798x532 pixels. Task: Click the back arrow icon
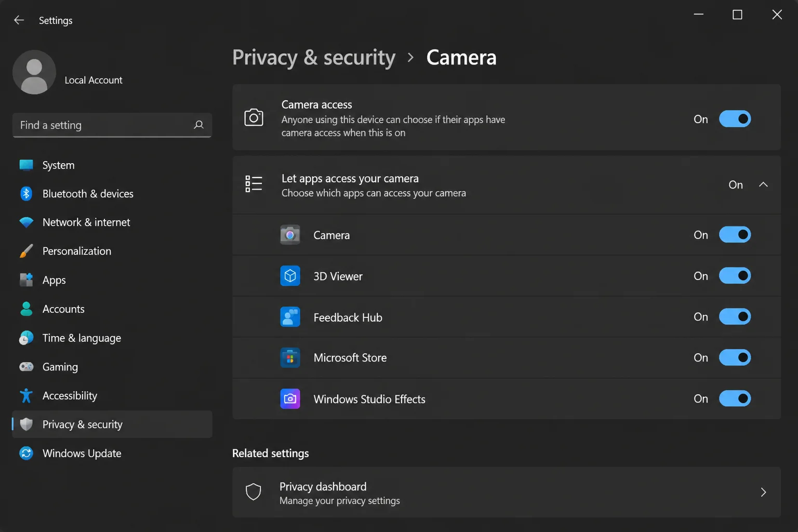click(19, 20)
